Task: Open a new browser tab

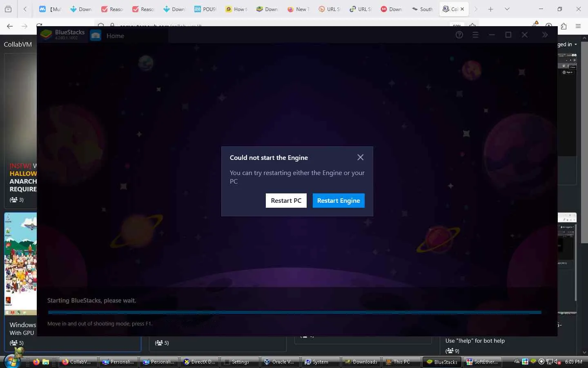Action: coord(491,9)
